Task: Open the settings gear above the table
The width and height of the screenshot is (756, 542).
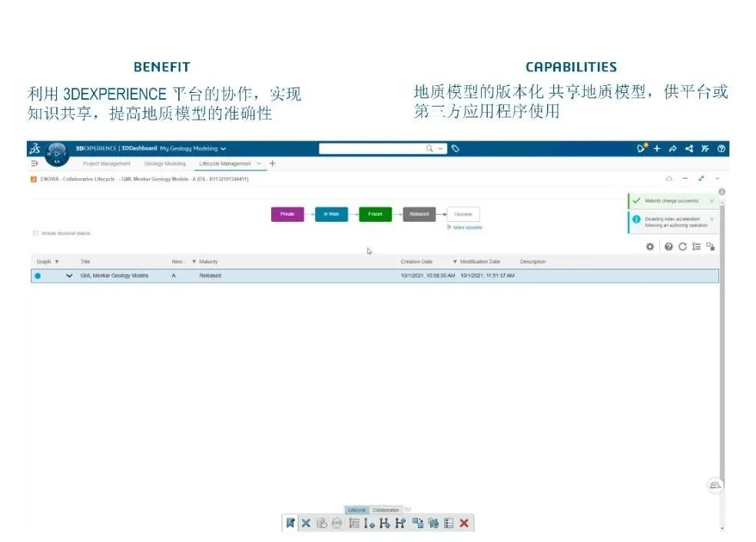Action: pyautogui.click(x=650, y=246)
